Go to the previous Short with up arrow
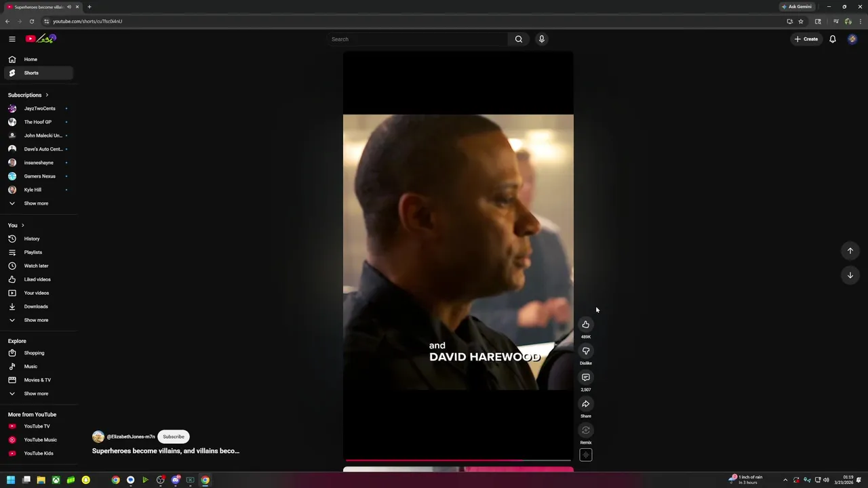 [850, 251]
